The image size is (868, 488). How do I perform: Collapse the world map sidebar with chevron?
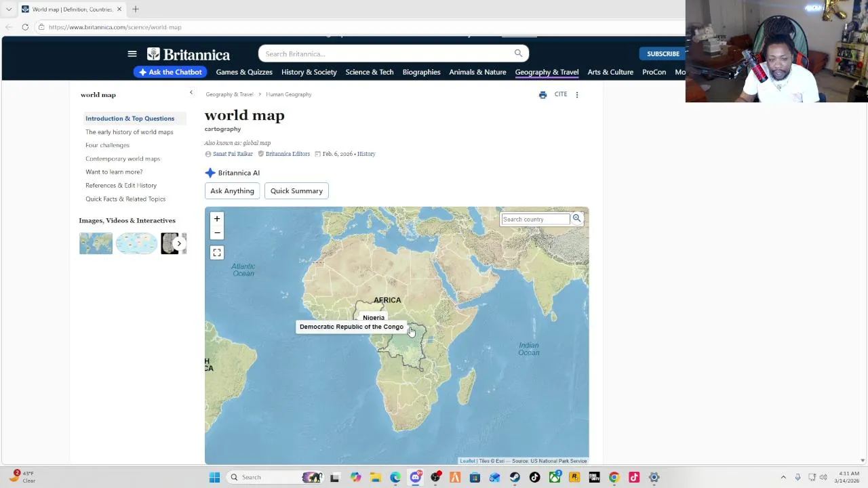click(191, 93)
